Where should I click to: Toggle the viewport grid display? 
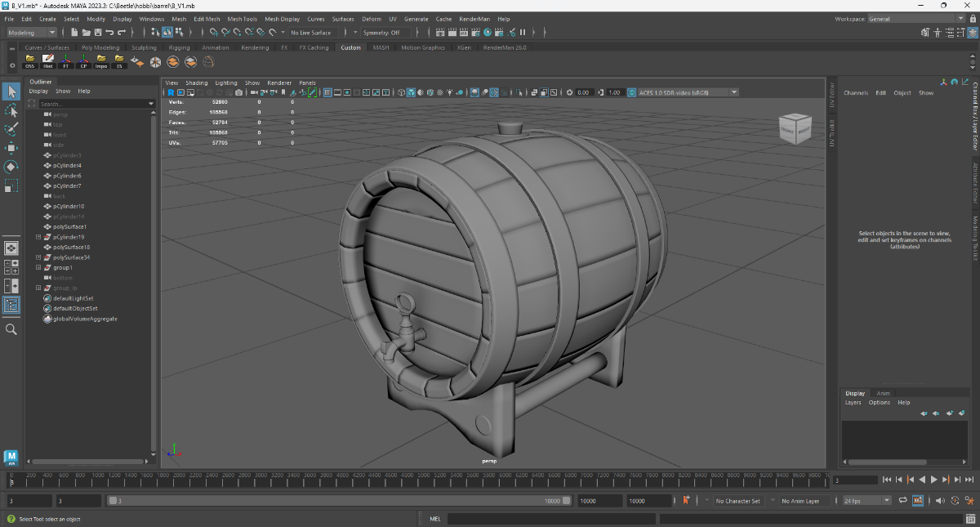327,92
